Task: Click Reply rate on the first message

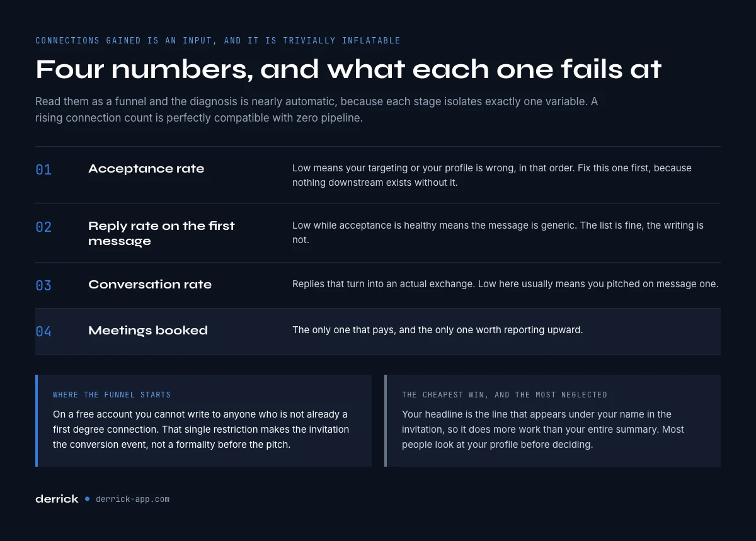Action: click(x=161, y=233)
